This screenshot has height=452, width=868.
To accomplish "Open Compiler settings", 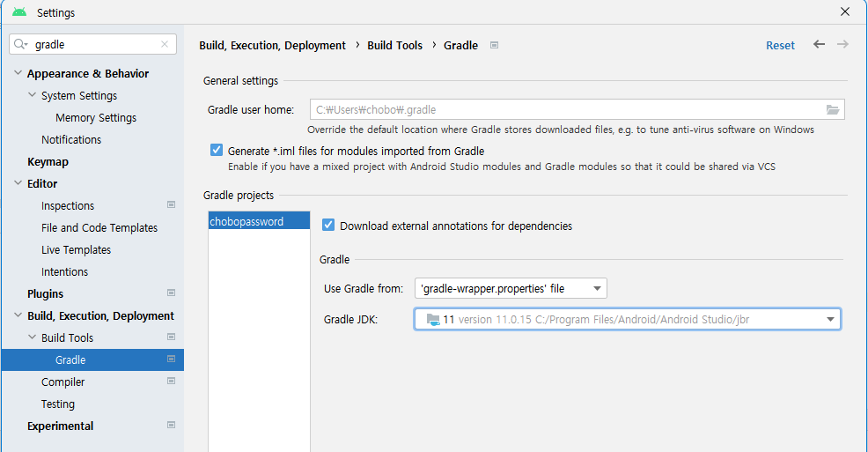I will coord(63,382).
